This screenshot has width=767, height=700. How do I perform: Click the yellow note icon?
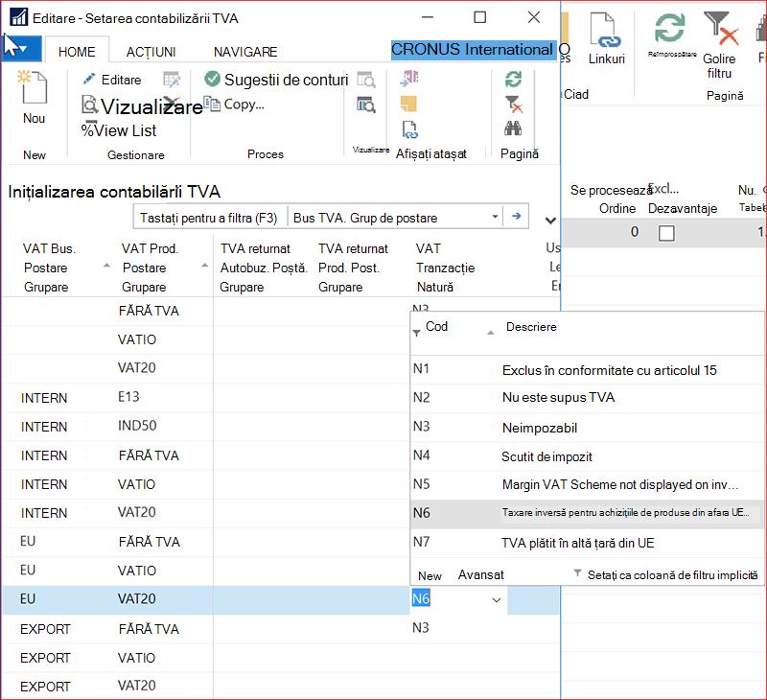408,104
